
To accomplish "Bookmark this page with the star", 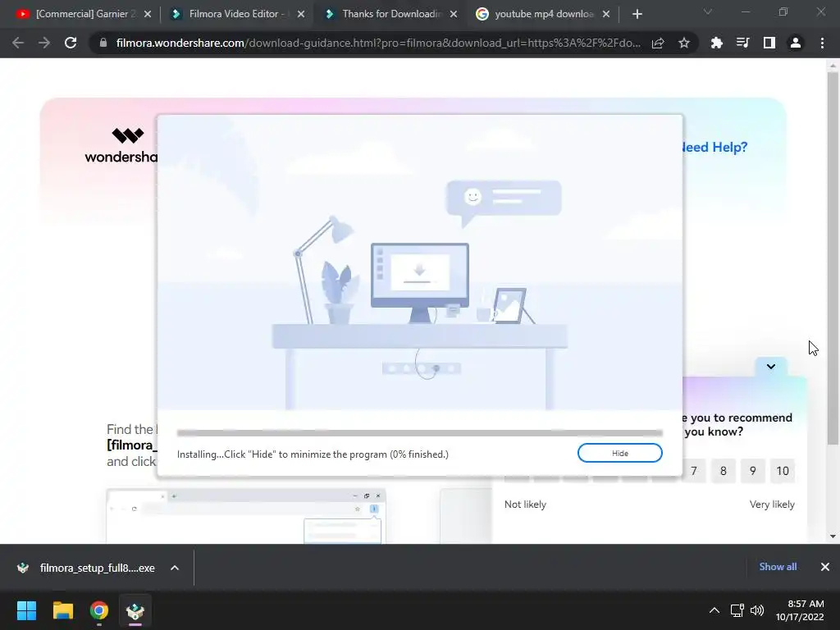I will click(684, 43).
